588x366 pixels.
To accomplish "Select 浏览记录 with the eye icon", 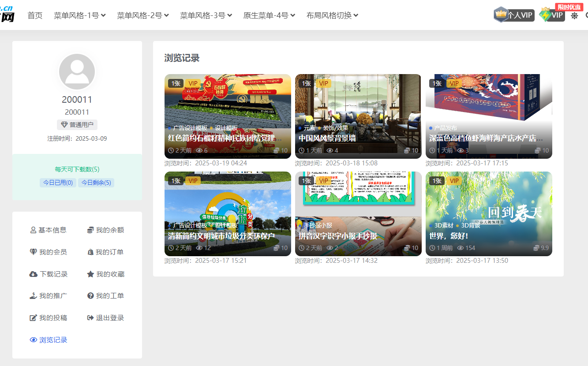I will point(49,340).
